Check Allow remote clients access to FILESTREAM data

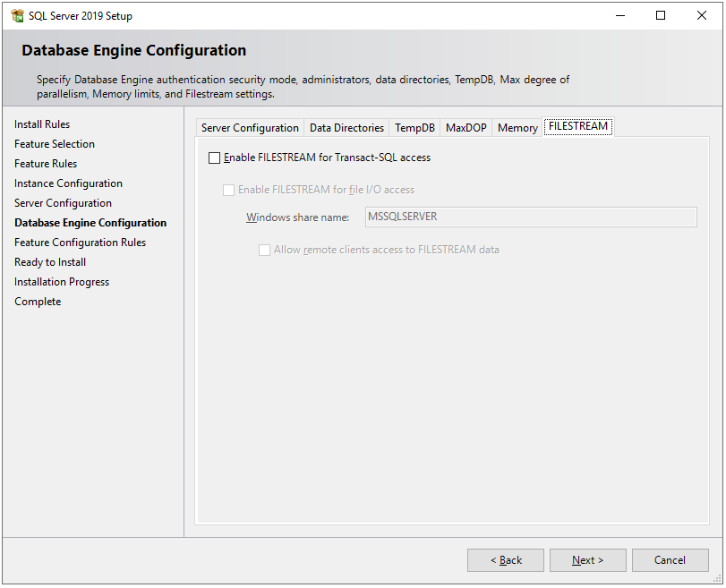coord(264,251)
